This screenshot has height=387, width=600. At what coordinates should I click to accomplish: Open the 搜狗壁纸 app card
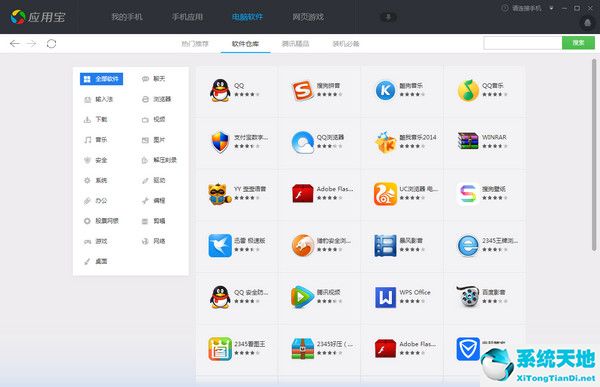pyautogui.click(x=484, y=194)
